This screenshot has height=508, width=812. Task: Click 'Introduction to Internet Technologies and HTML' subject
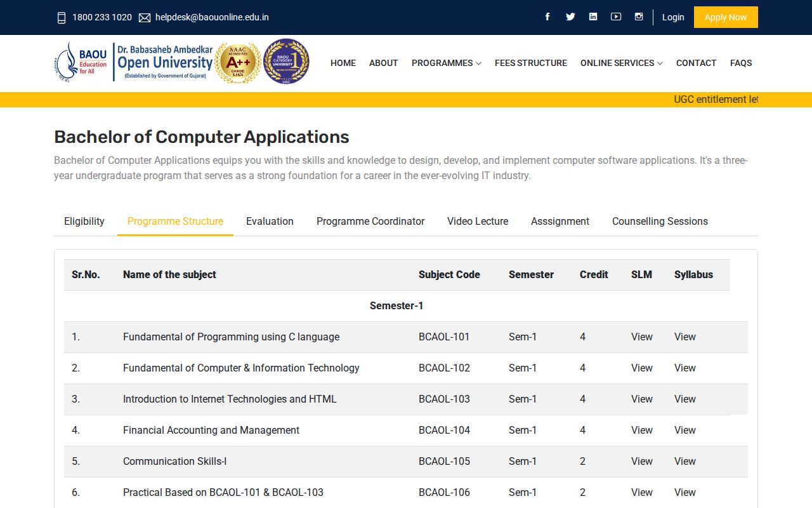(x=230, y=399)
